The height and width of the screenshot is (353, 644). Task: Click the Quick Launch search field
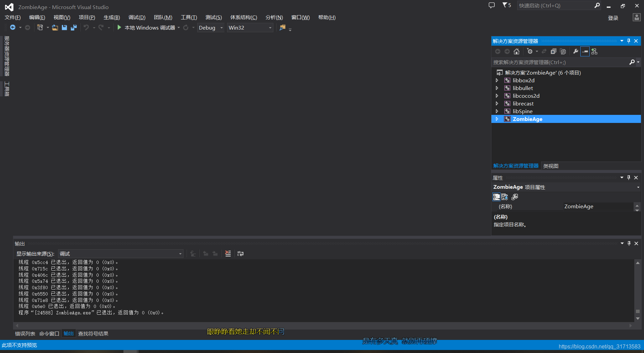point(555,5)
